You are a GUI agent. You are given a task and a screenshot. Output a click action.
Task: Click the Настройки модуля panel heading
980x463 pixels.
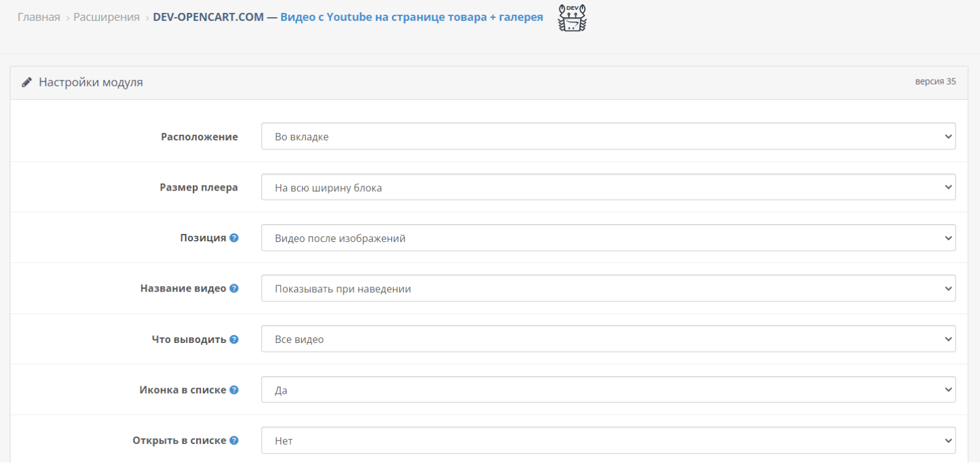pyautogui.click(x=91, y=82)
